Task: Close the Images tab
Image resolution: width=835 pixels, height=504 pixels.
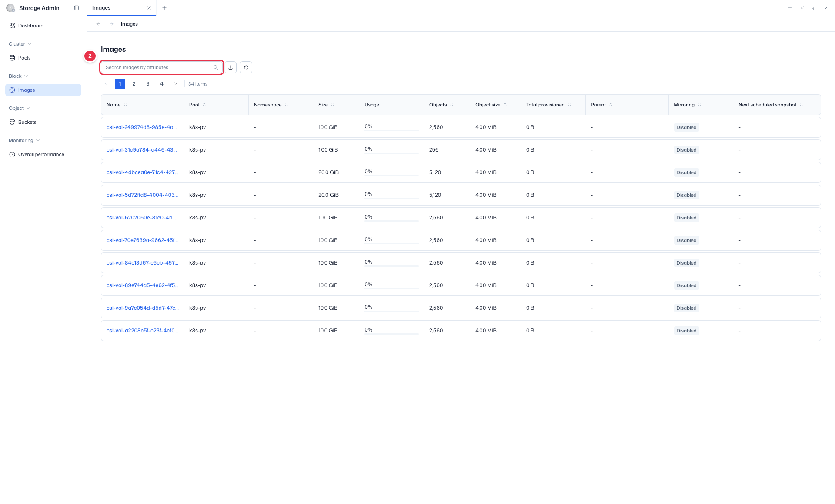Action: coord(149,8)
